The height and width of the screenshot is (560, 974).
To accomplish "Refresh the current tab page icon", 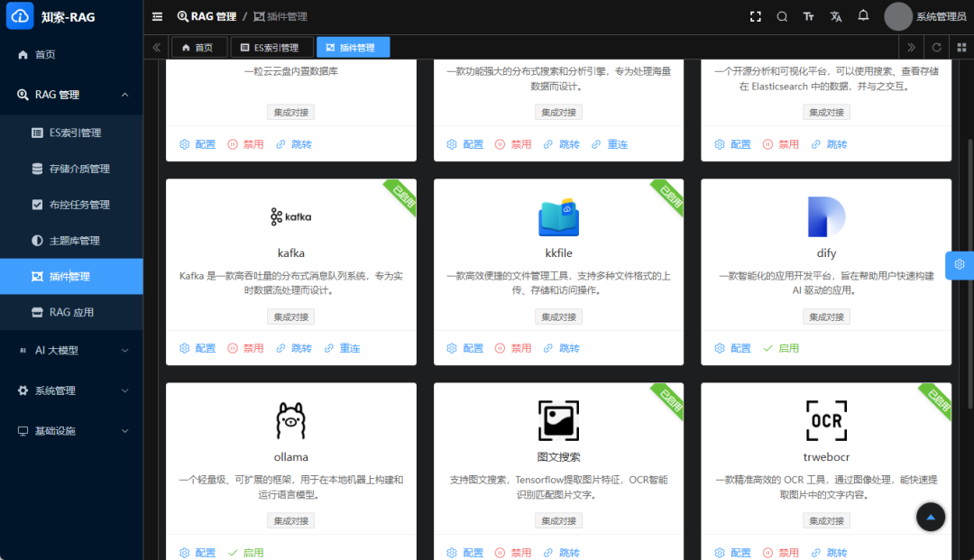I will (x=936, y=47).
